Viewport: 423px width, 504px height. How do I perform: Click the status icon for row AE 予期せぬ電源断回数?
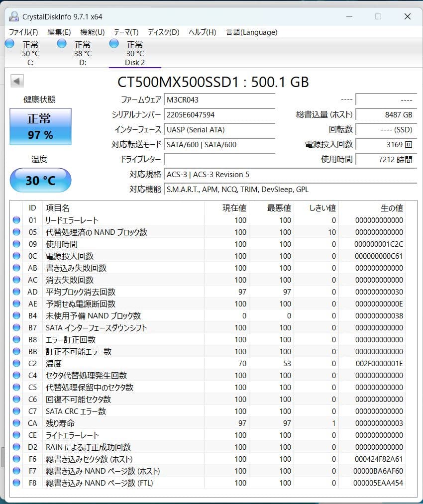pyautogui.click(x=16, y=304)
